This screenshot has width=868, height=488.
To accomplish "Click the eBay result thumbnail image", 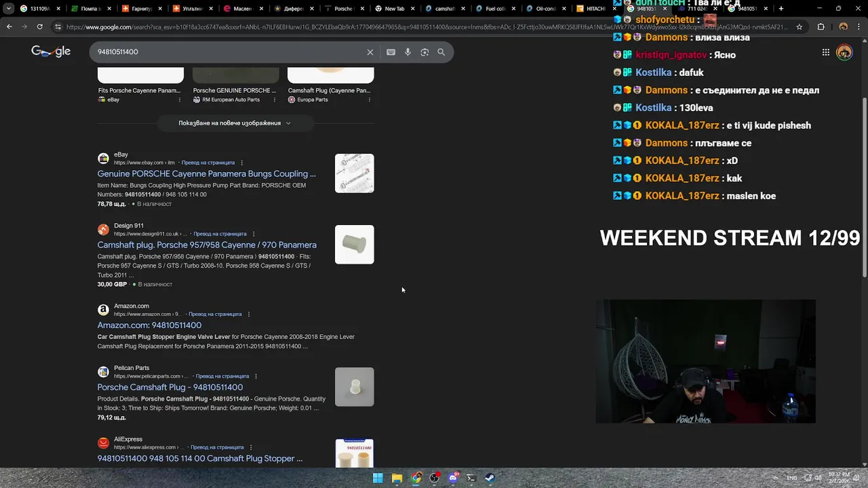I will [x=354, y=174].
